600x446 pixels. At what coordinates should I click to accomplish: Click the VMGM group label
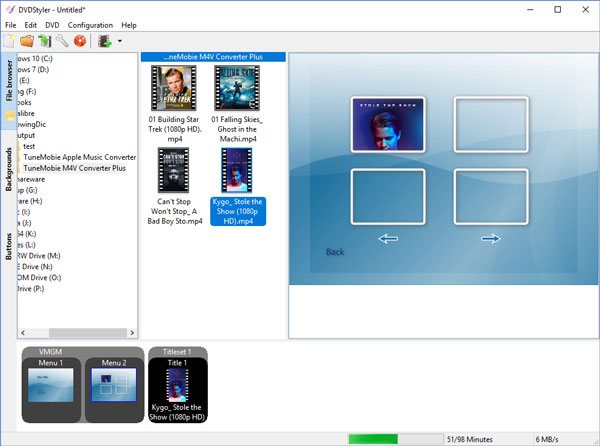tap(50, 352)
